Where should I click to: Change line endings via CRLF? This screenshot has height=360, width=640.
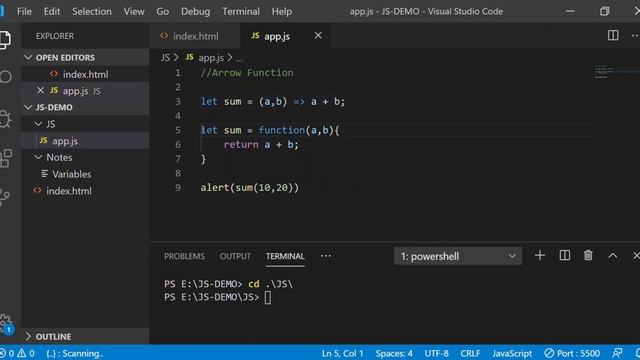point(470,353)
